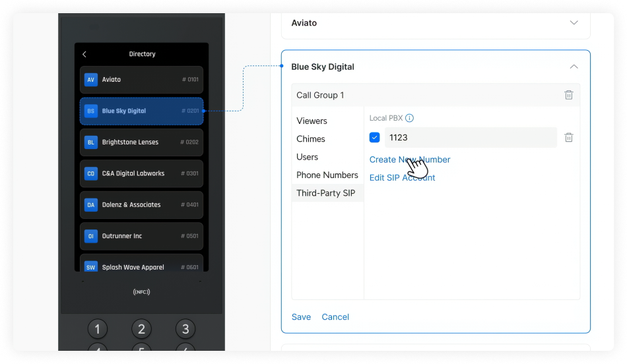Expand the Aviato section chevron

(574, 22)
